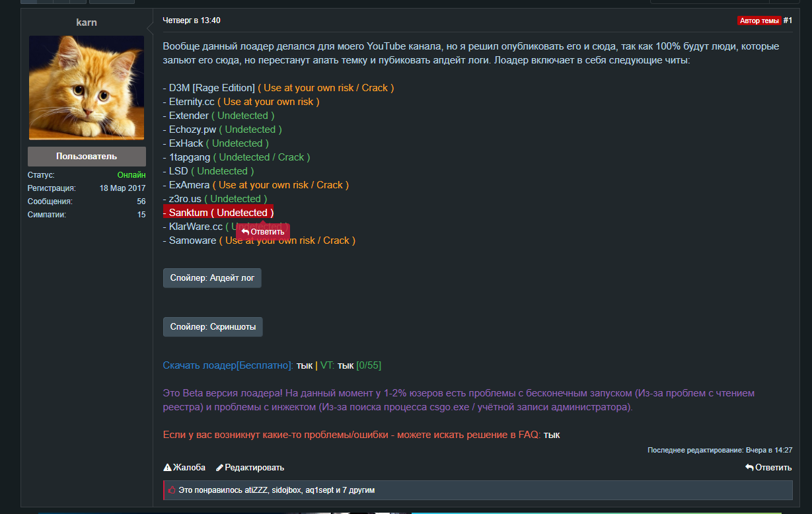Click the [0/55] detection ratio text

click(369, 365)
